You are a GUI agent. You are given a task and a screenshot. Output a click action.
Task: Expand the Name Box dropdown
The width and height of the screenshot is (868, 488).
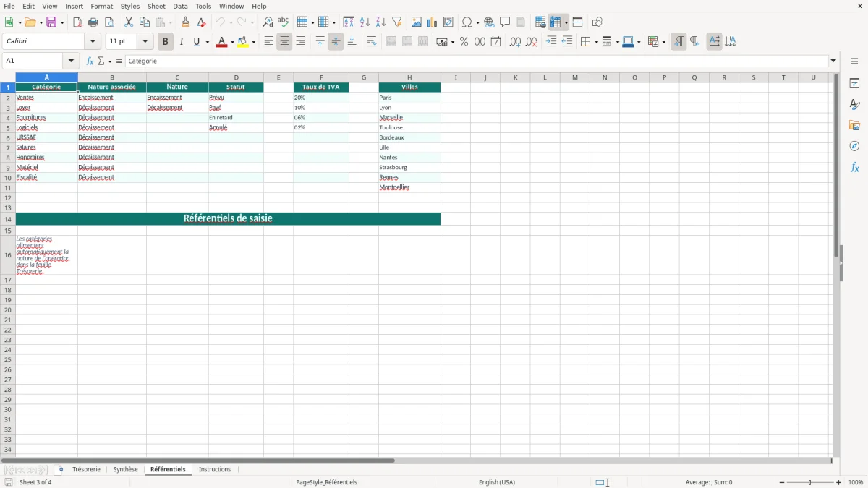click(x=71, y=61)
